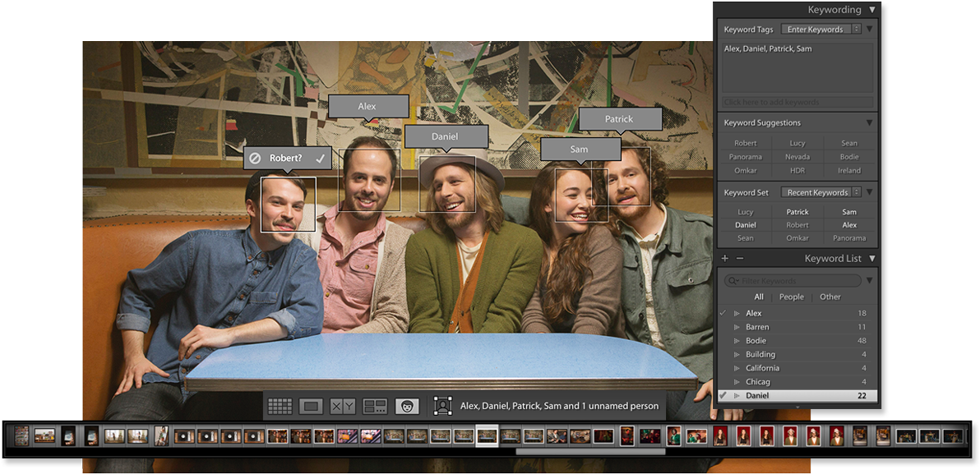
Task: Open Survey view in toolbar
Action: pyautogui.click(x=375, y=406)
